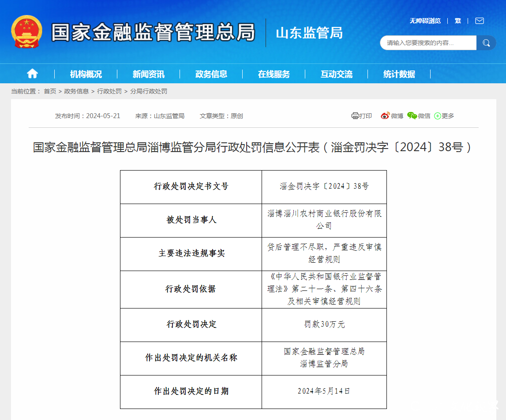Click the 打印 text label

[366, 116]
